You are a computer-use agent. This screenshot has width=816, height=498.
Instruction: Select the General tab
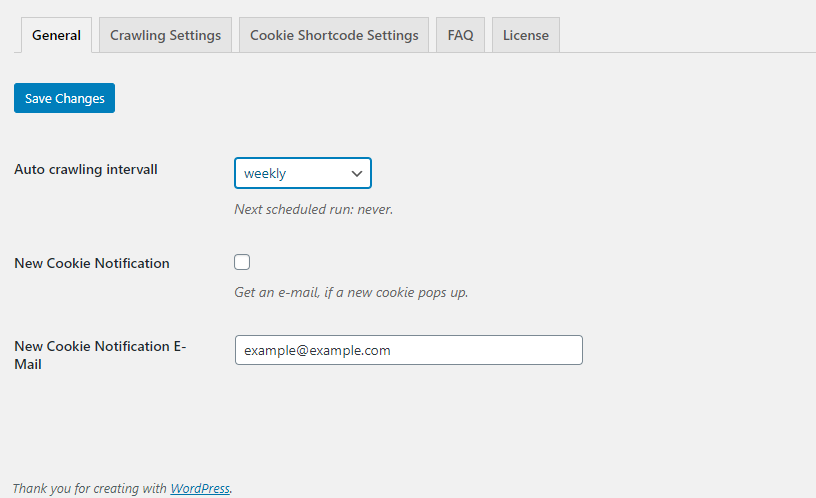click(x=56, y=35)
